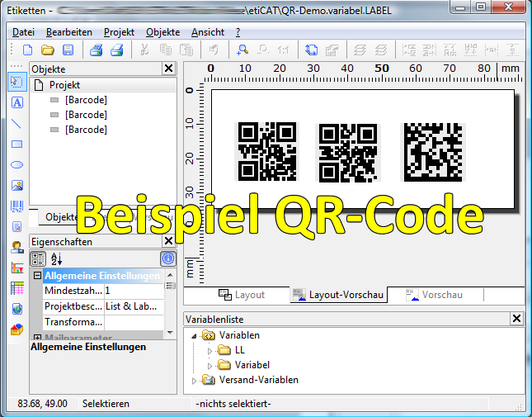Click the Projektbeschreibung value List & Lab...
Screen dimensions: 532x417
pos(134,306)
